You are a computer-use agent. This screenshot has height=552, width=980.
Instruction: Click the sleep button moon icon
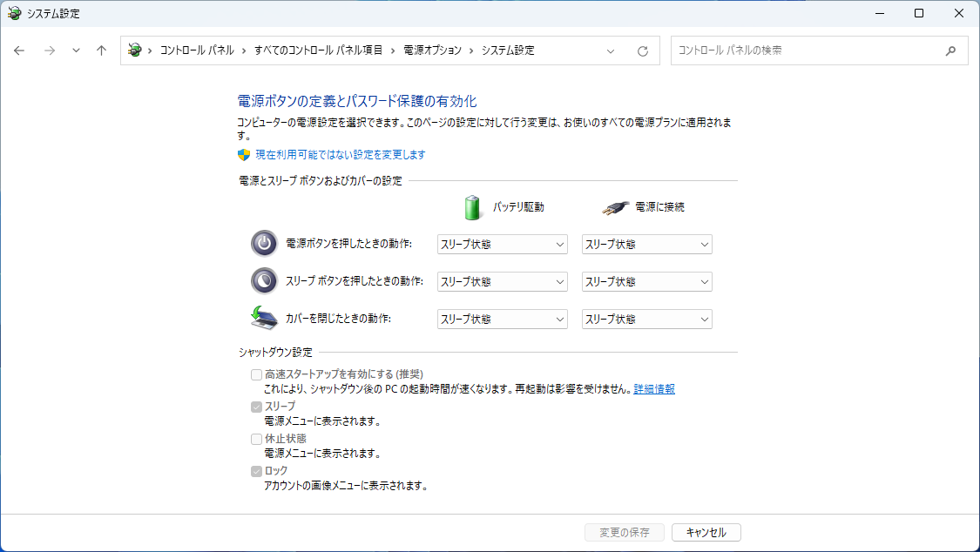click(264, 281)
